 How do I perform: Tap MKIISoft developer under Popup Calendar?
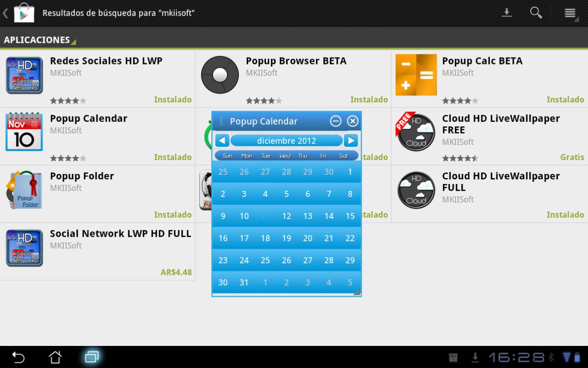pos(66,131)
